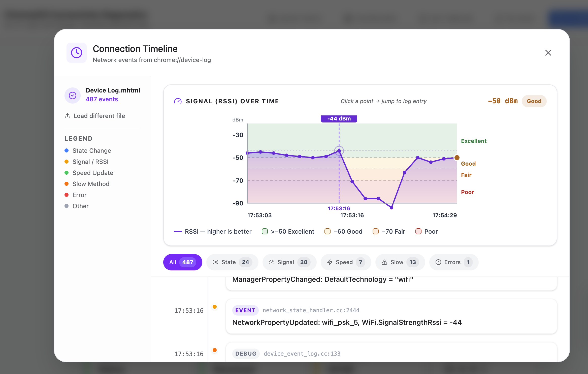The width and height of the screenshot is (588, 374).
Task: Select the highlighted -44 dBm chart point
Action: [339, 151]
